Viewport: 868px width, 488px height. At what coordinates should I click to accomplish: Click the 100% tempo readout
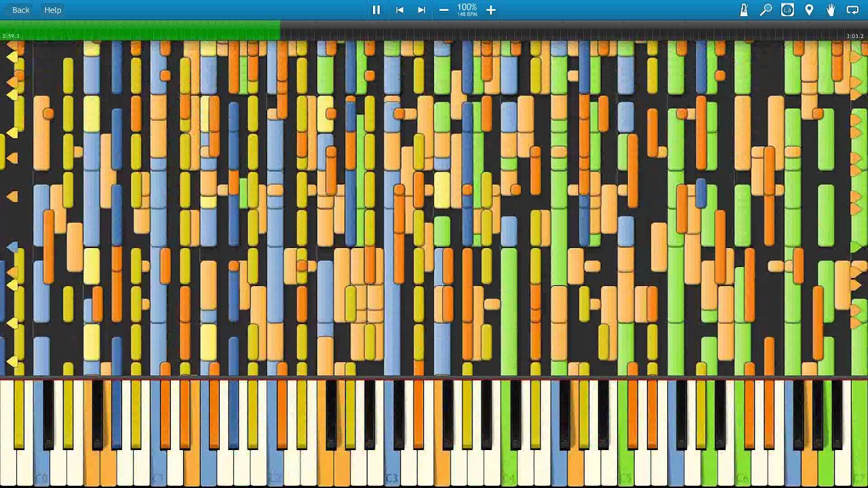pyautogui.click(x=467, y=7)
